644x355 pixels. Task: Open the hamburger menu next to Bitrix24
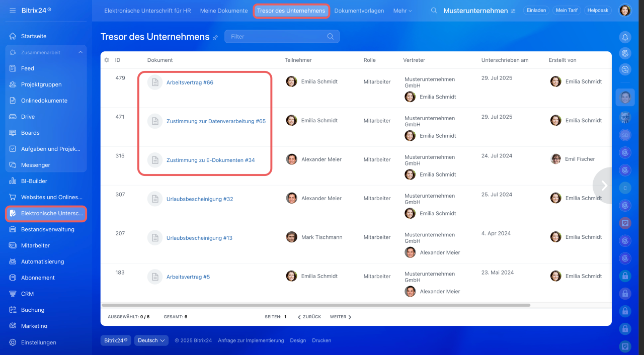pyautogui.click(x=13, y=10)
